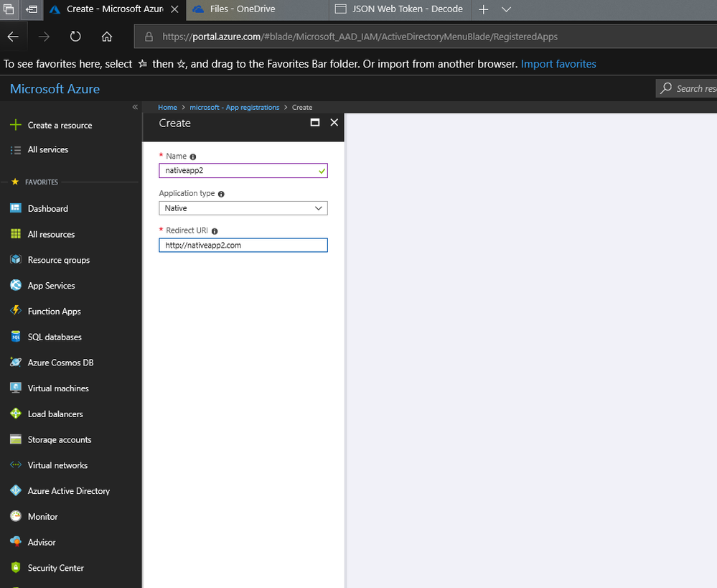
Task: Show info tooltip next to Redirect URI
Action: pyautogui.click(x=215, y=231)
